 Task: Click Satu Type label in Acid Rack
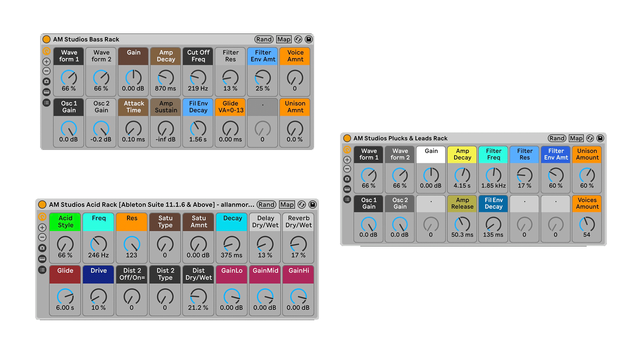click(x=165, y=222)
